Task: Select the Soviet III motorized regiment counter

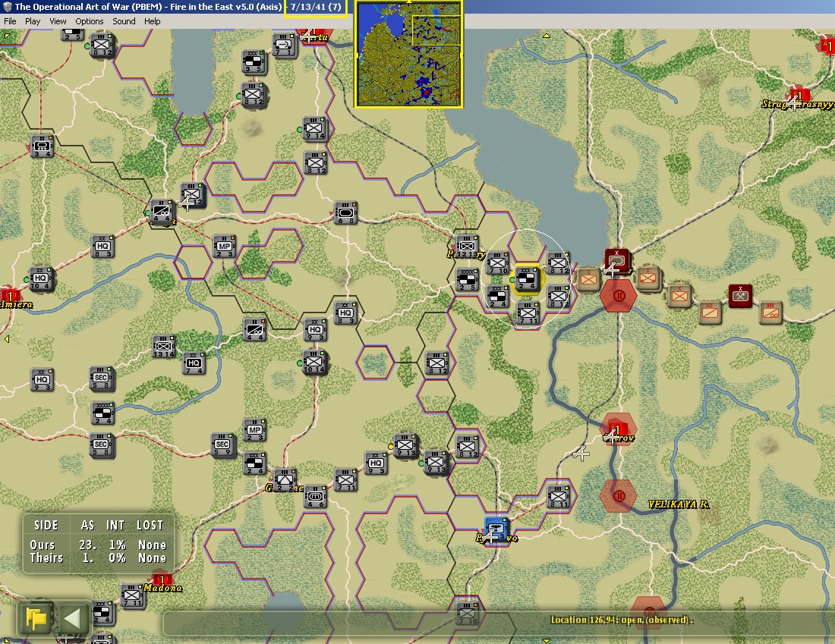Action: pyautogui.click(x=770, y=313)
